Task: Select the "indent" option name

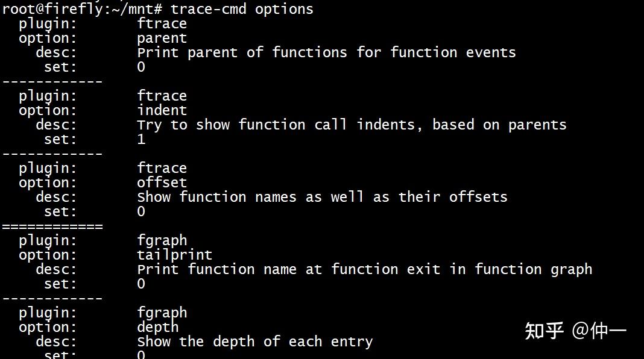Action: point(162,110)
